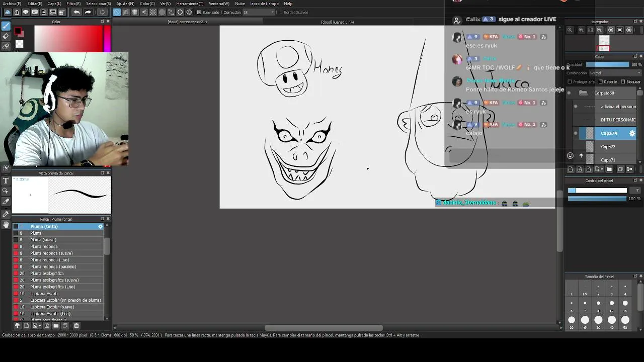Enable radial snap guide

coord(153,12)
